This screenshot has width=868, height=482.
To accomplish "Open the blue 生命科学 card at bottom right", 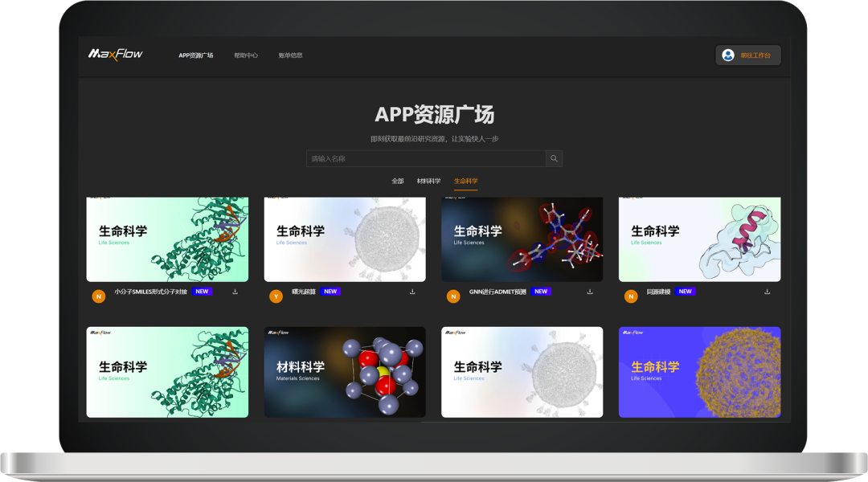I will pyautogui.click(x=699, y=370).
